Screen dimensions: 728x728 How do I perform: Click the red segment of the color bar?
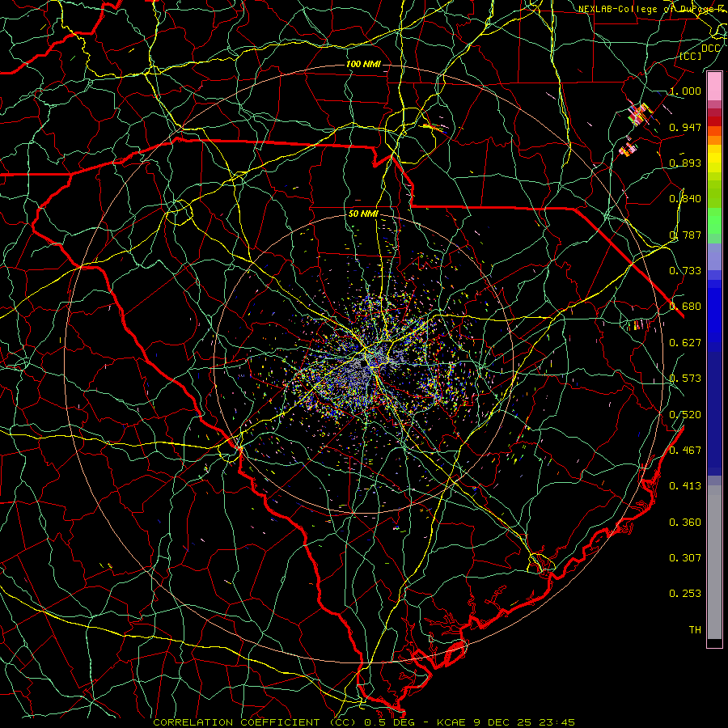pyautogui.click(x=714, y=121)
